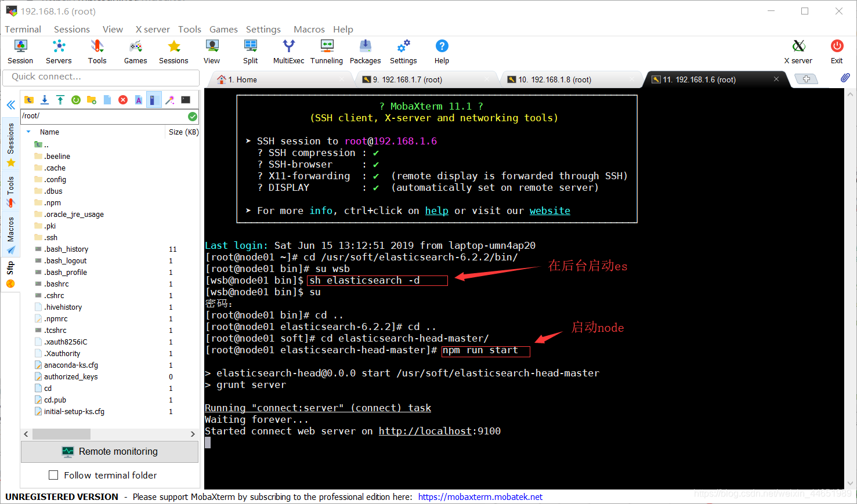Screen dimensions: 857x504
Task: Open the Terminal menu
Action: coord(23,29)
